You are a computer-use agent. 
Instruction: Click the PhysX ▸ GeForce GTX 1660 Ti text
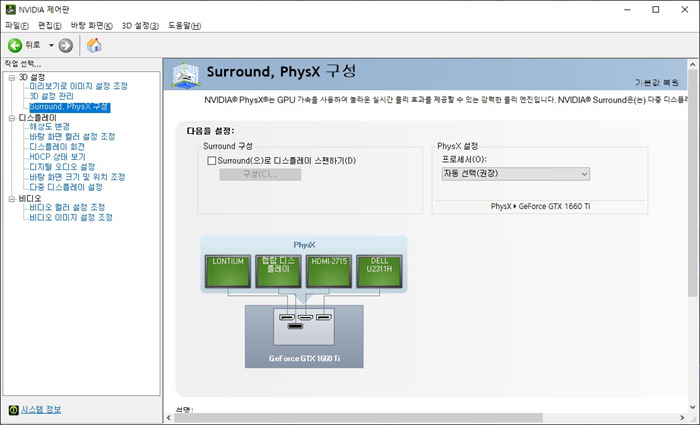(x=540, y=206)
